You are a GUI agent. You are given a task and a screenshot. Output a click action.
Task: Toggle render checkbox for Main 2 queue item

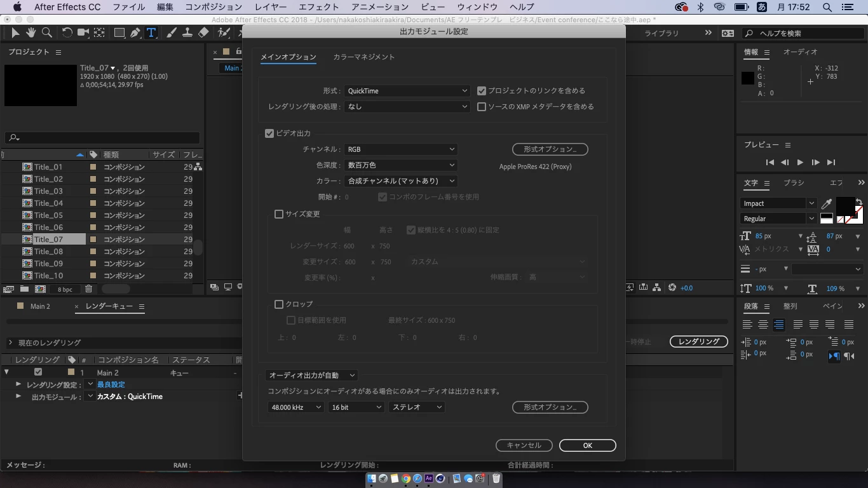click(x=38, y=372)
